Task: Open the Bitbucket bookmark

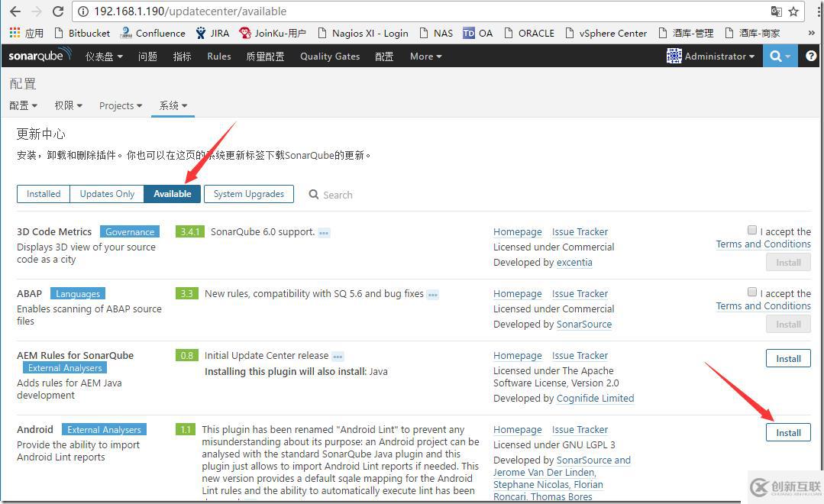Action: click(82, 33)
